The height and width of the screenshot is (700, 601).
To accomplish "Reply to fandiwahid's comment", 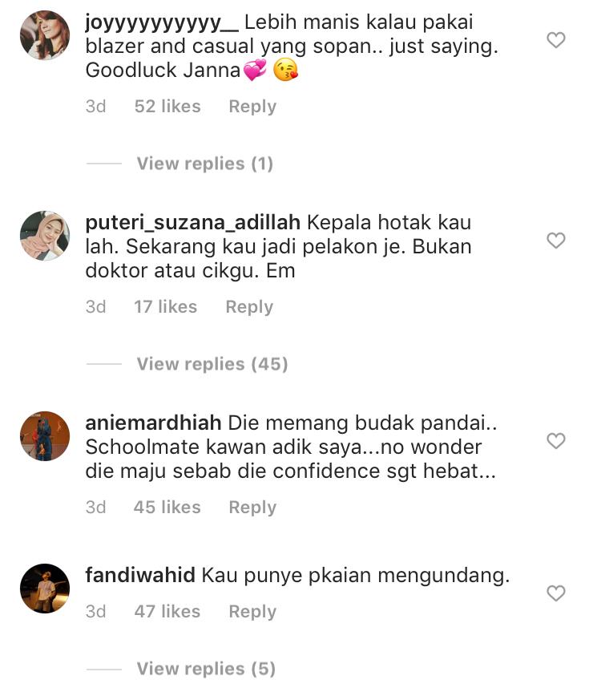I will click(252, 612).
